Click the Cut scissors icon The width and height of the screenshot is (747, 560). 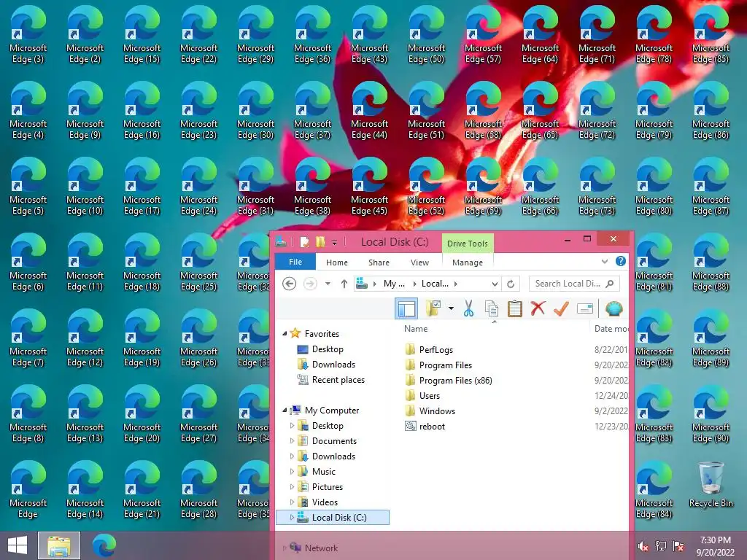coord(469,308)
